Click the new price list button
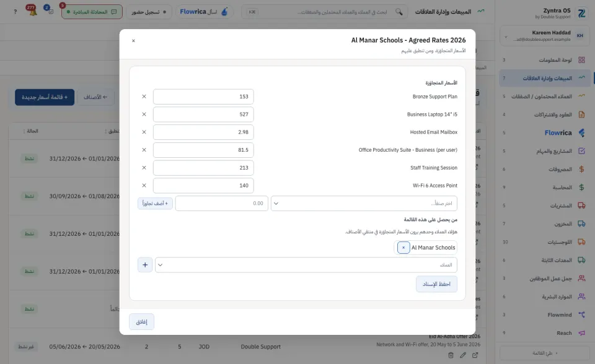Image resolution: width=595 pixels, height=364 pixels. pyautogui.click(x=45, y=97)
